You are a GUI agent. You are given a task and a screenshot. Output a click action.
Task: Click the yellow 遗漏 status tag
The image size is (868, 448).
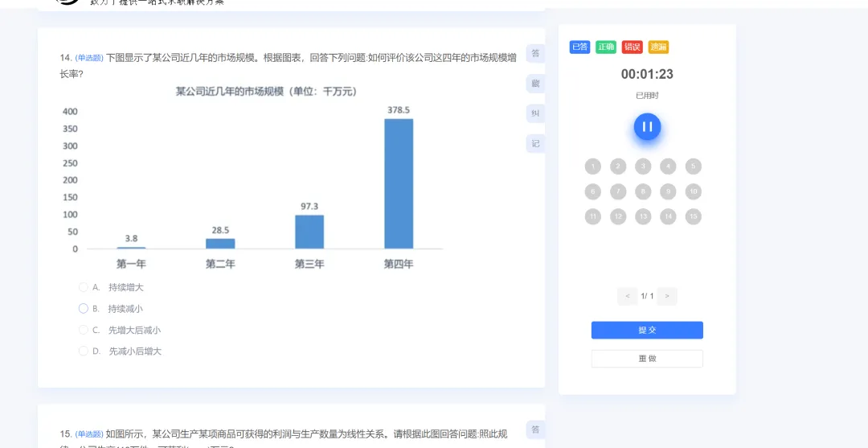[659, 47]
